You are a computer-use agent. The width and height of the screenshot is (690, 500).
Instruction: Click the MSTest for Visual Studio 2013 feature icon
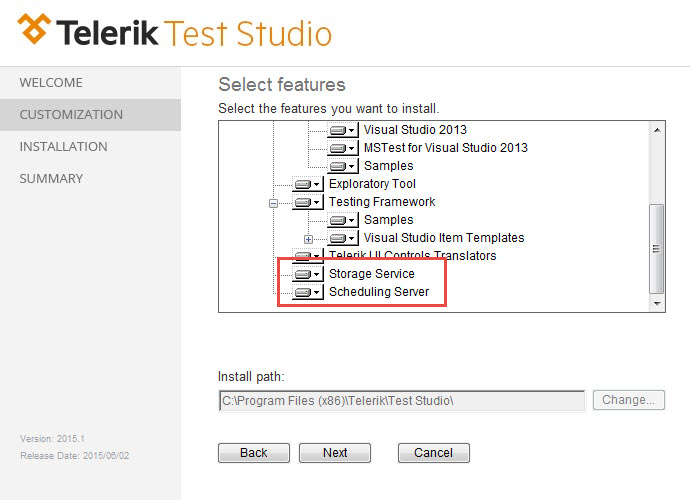click(343, 148)
